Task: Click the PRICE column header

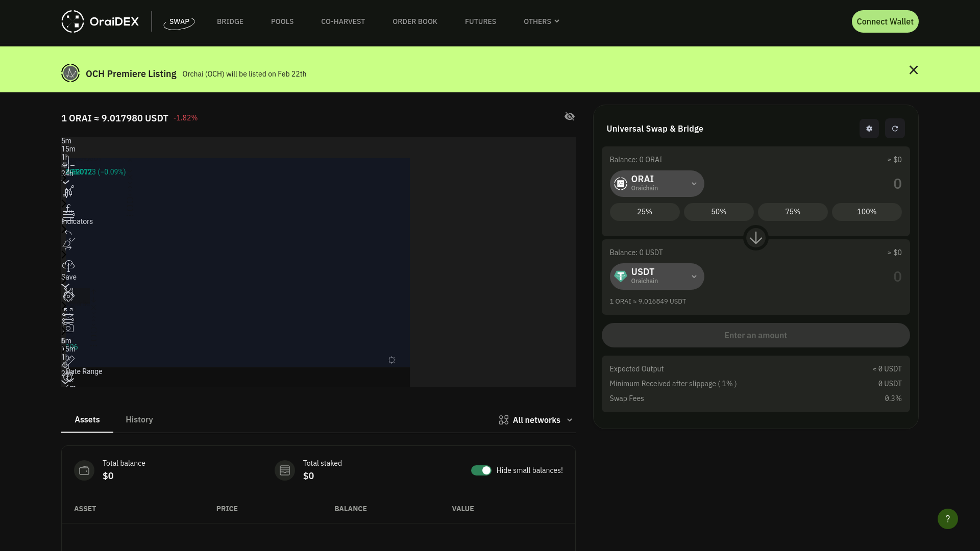Action: coord(227,509)
